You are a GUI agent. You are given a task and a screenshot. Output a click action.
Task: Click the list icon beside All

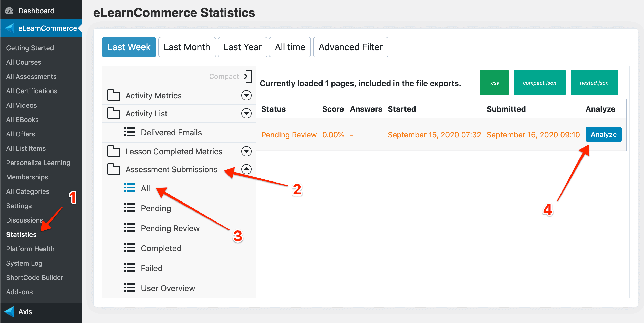[130, 188]
